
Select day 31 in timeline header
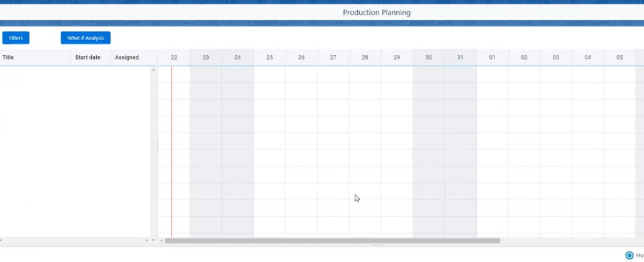coord(460,57)
